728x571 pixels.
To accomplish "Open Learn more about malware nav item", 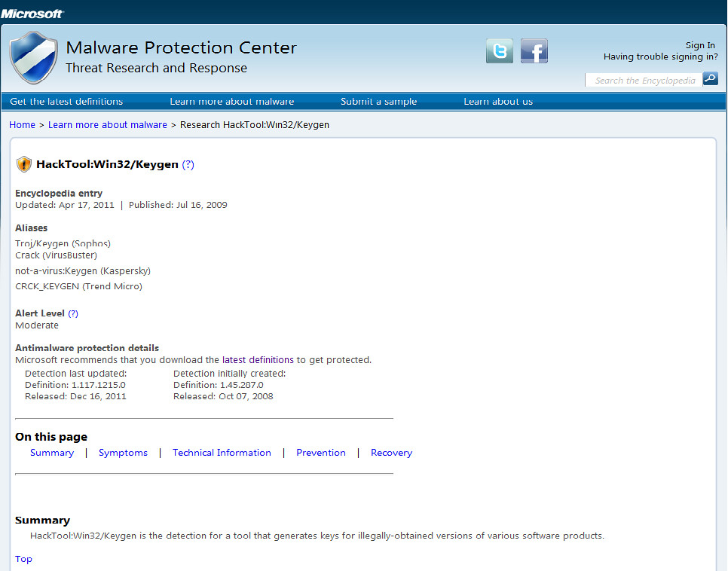I will pyautogui.click(x=231, y=101).
